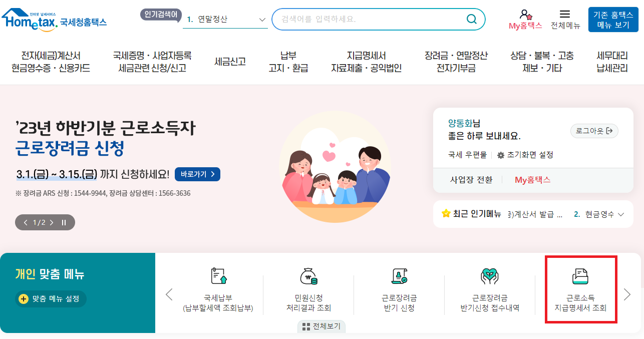
Task: Focus the 검색어를 입력하세요 search field
Action: tap(368, 19)
